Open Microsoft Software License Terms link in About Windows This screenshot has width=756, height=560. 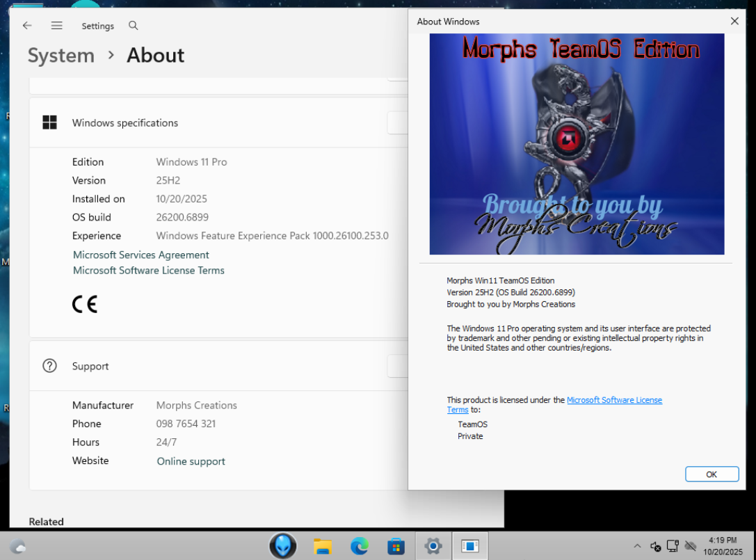pos(614,400)
